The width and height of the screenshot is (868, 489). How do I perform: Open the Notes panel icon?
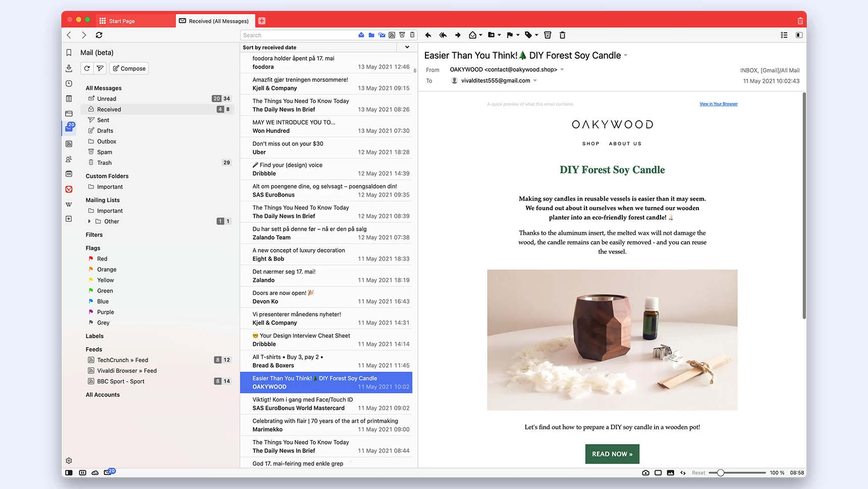click(x=69, y=99)
